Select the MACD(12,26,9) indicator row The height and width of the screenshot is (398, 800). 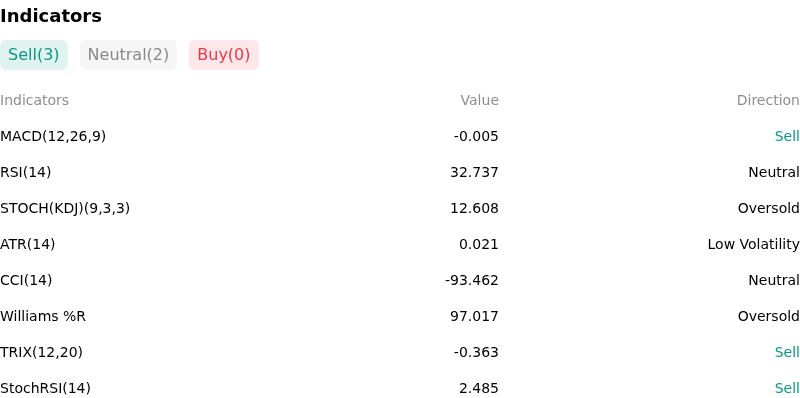point(400,136)
